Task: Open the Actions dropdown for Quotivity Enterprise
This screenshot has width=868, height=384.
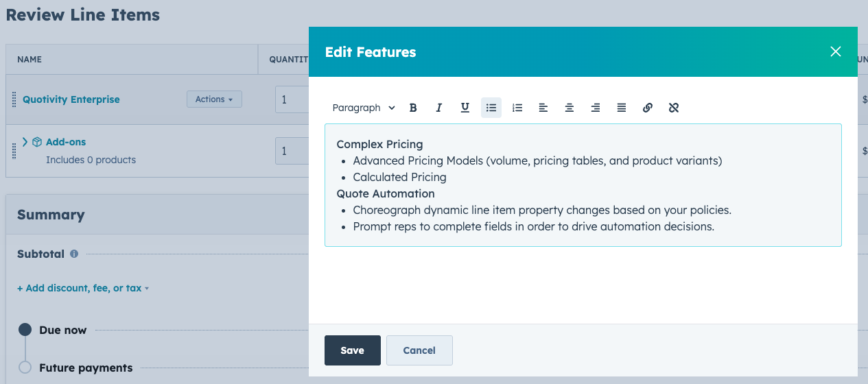Action: click(x=214, y=99)
